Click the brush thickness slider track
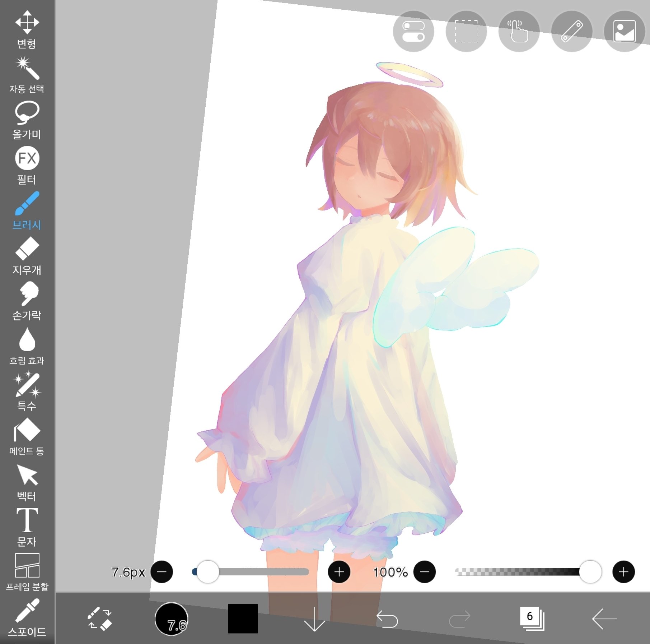 (251, 572)
